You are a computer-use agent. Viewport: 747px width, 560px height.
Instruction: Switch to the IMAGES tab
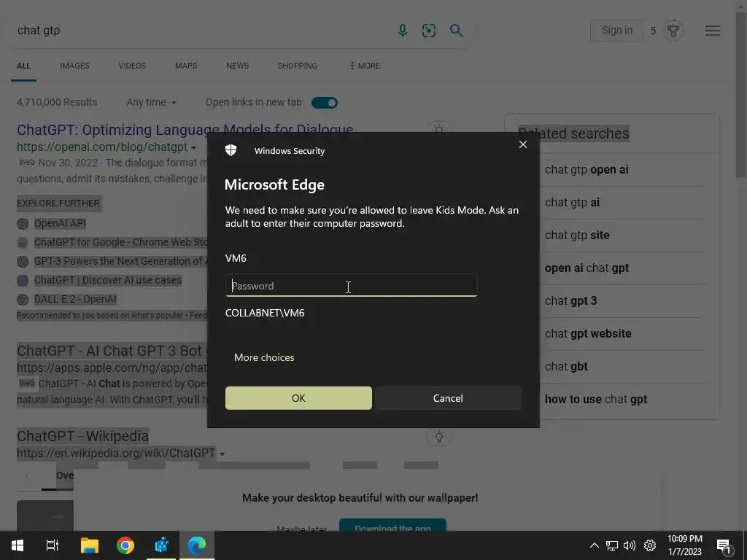tap(74, 66)
